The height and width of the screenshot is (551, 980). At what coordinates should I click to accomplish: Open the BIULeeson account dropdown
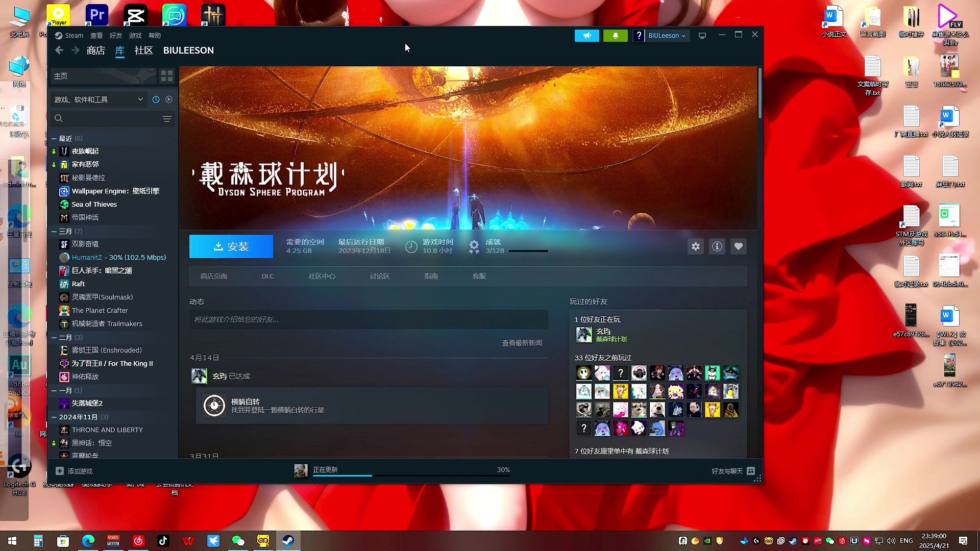coord(667,36)
